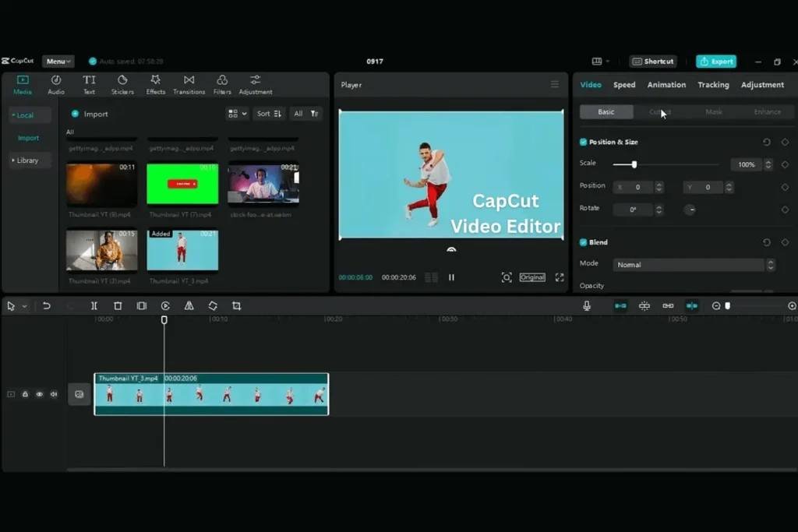Viewport: 798px width, 532px height.
Task: Open the Transitions panel
Action: coord(189,85)
